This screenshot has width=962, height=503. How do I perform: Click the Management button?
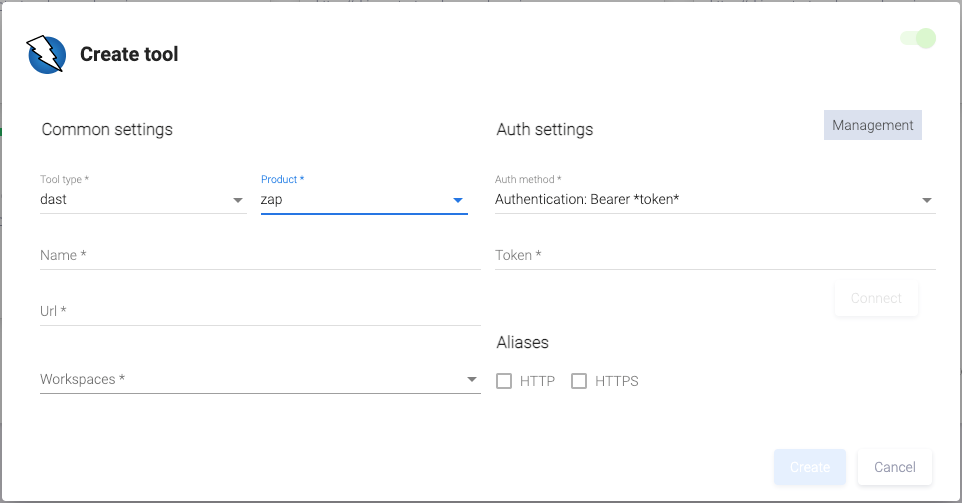872,125
